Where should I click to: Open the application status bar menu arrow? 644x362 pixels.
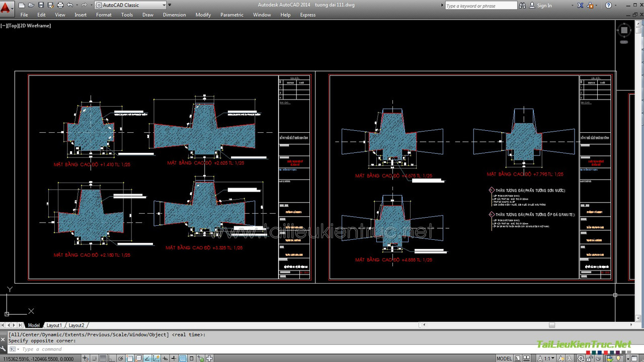click(x=628, y=358)
